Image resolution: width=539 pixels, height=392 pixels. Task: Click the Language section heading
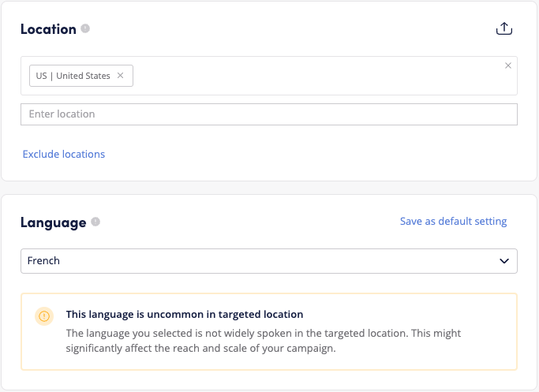coord(53,222)
